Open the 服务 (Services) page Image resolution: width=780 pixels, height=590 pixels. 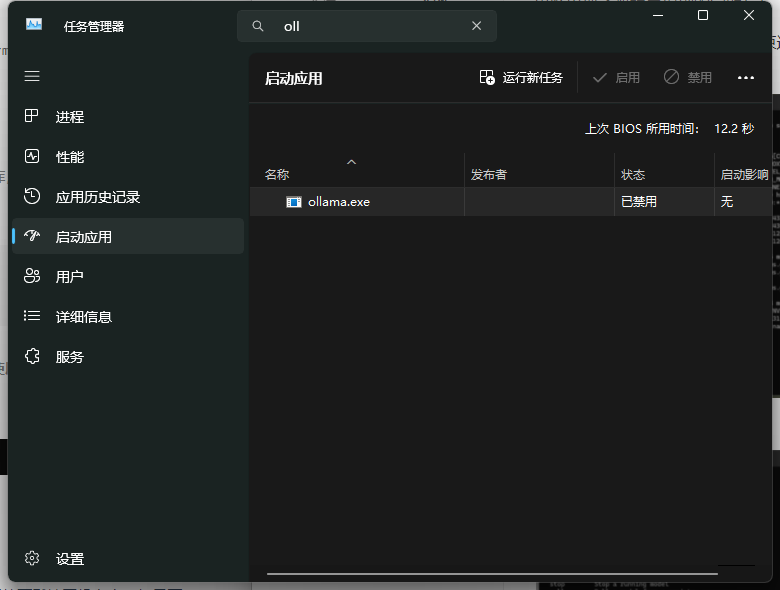[x=70, y=357]
